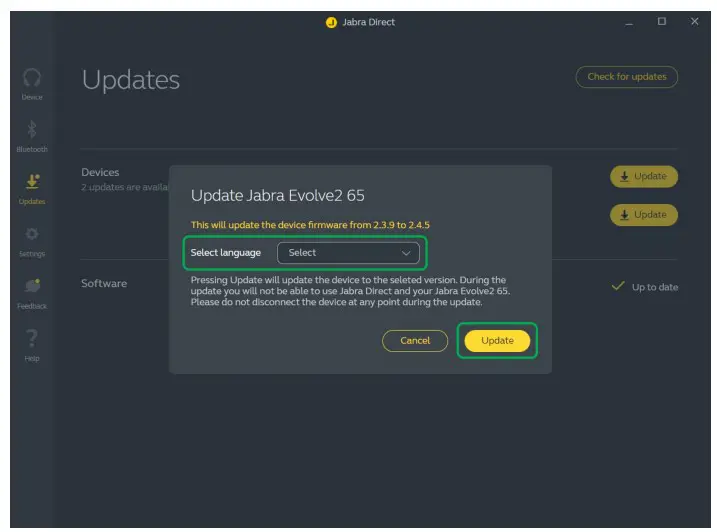Viewport: 717px width, 532px height.
Task: Click the Select language label
Action: [225, 253]
